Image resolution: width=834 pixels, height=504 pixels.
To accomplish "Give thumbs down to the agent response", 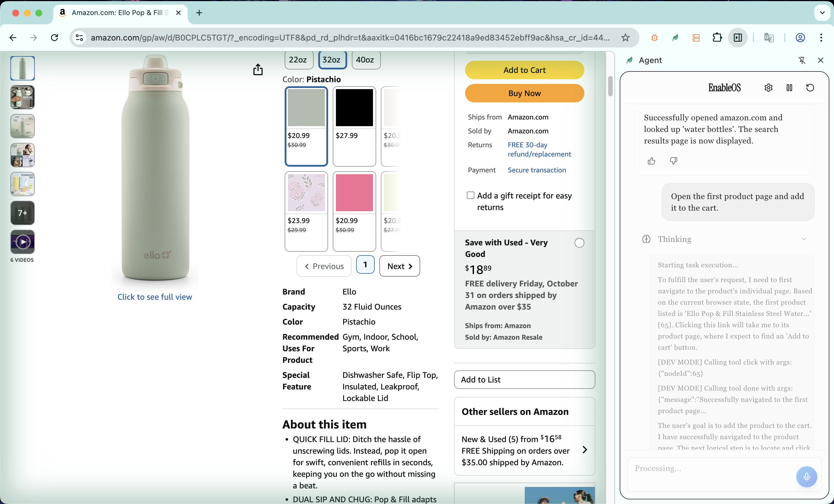I will 673,161.
